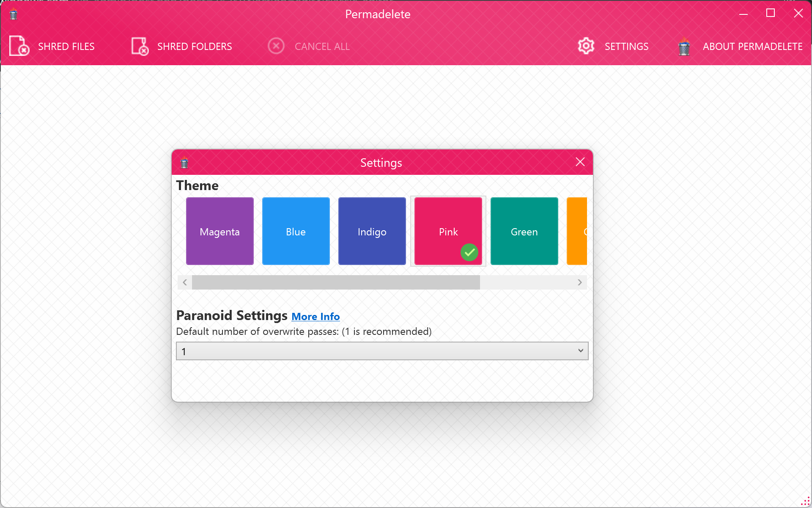Click the Permadelete window title text
Viewport: 812px width, 508px height.
(378, 14)
